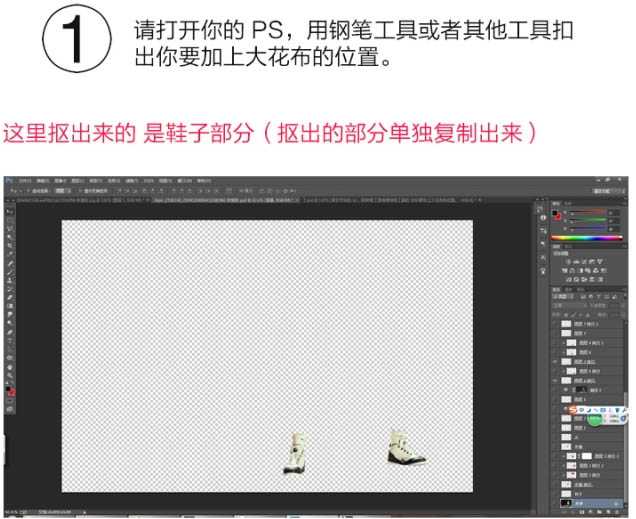This screenshot has height=519, width=636.
Task: Open the File menu
Action: tap(25, 180)
